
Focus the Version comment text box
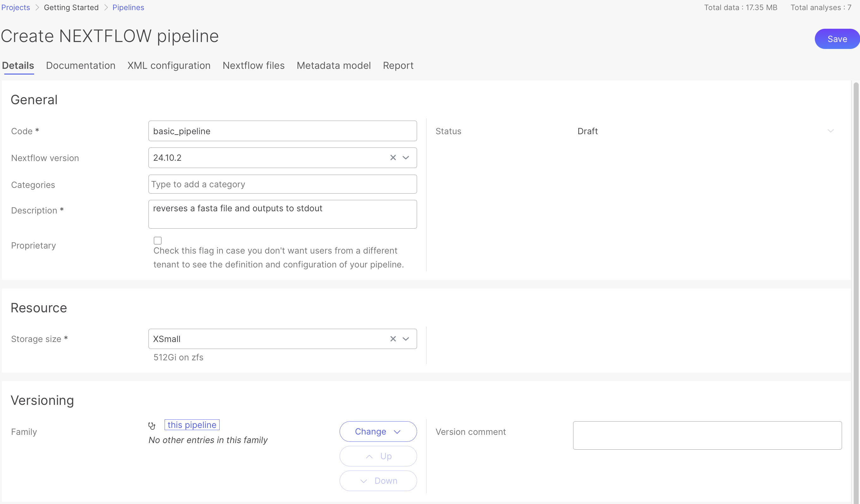(x=707, y=435)
